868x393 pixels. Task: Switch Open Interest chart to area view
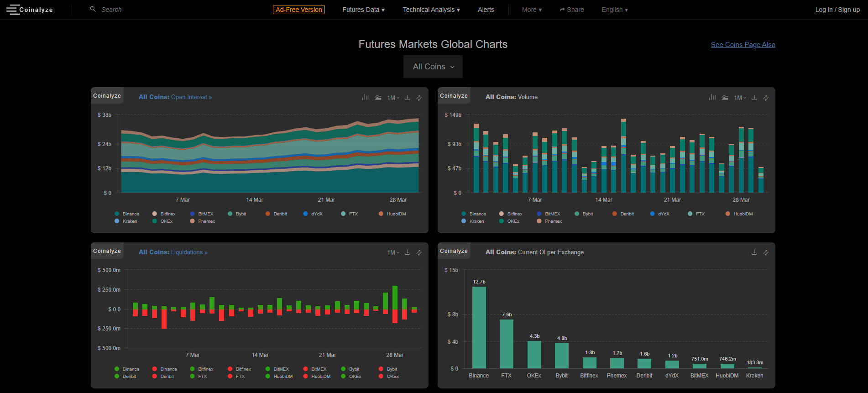378,97
